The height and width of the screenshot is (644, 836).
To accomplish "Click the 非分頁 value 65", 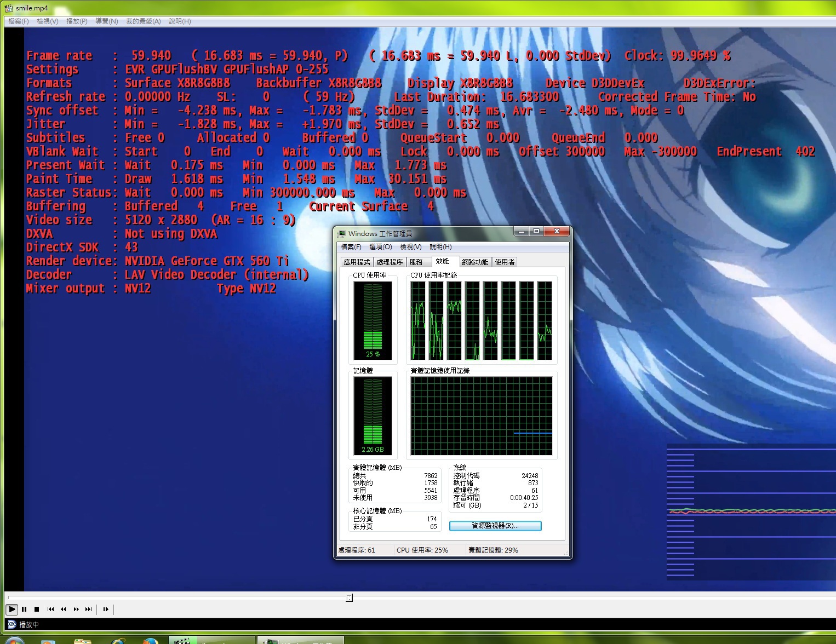I will click(433, 527).
